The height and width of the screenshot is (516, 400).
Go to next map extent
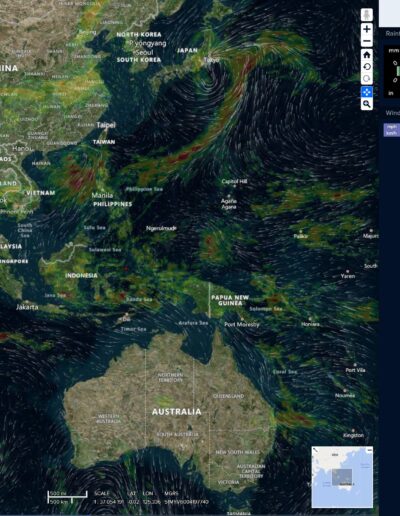coord(367,79)
